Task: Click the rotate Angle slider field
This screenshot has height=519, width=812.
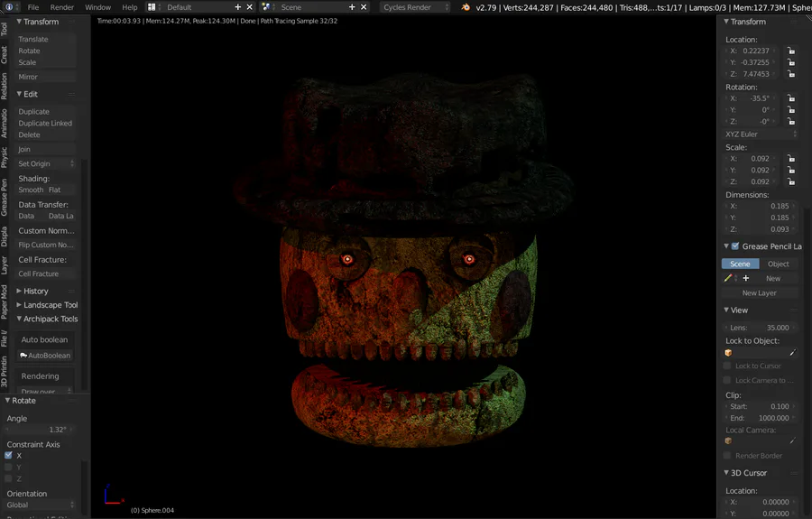Action: tap(40, 430)
